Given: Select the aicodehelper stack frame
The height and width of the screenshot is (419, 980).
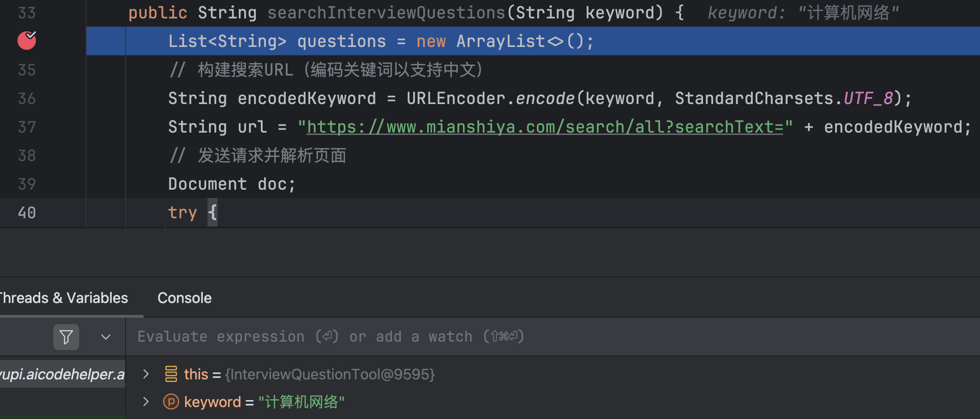Looking at the screenshot, I should tap(62, 374).
